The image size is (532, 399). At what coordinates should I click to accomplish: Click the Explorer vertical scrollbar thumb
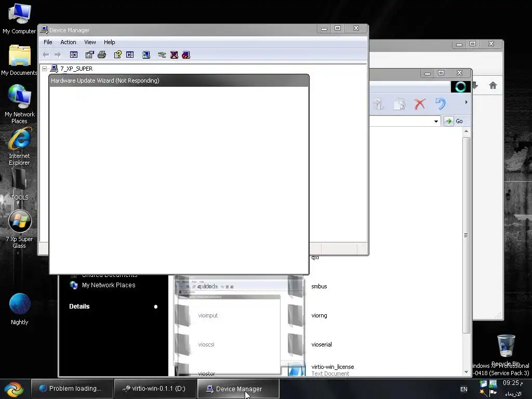(x=466, y=235)
